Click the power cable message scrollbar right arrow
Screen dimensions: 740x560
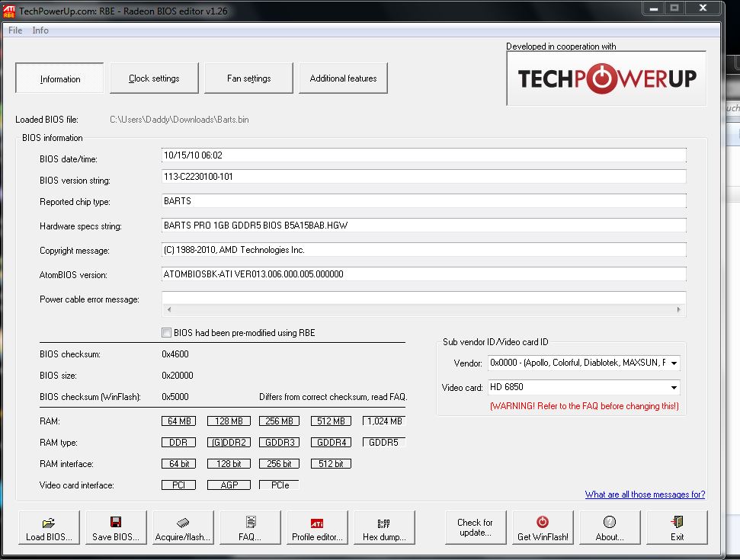click(x=678, y=310)
